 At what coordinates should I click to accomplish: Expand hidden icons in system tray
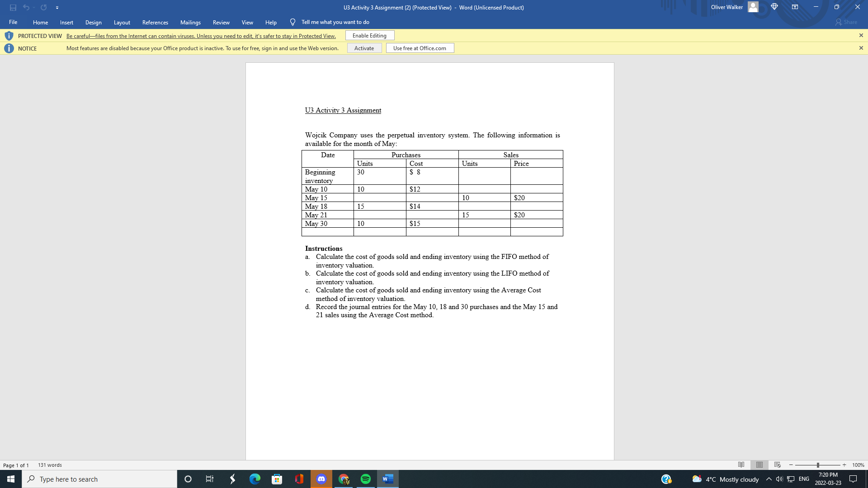[x=769, y=479]
